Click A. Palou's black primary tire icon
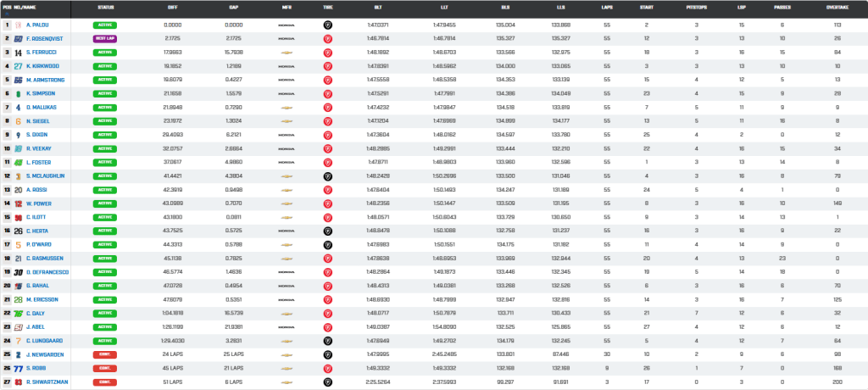 pos(328,25)
